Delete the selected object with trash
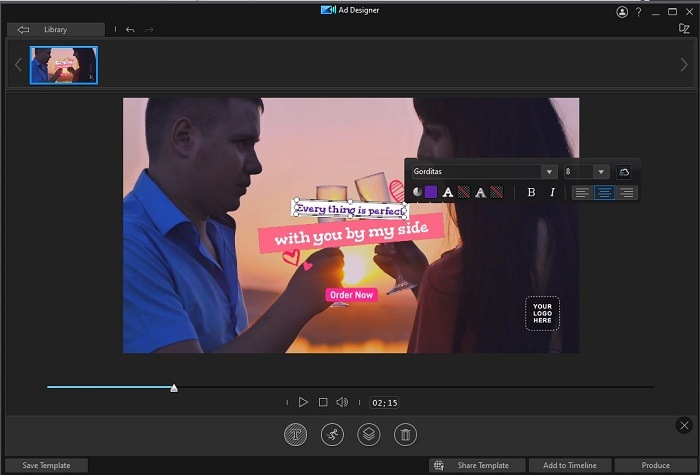 point(405,434)
